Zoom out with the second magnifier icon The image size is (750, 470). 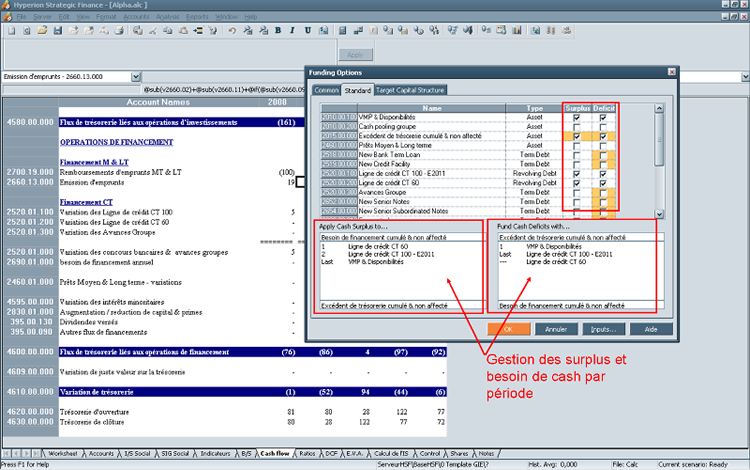264,31
